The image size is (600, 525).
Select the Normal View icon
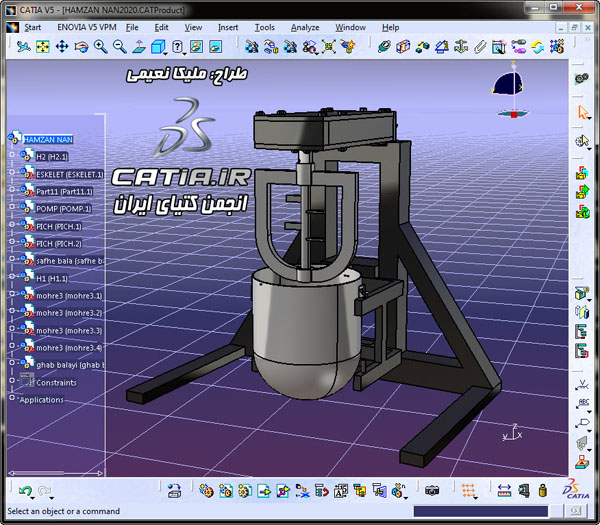139,47
